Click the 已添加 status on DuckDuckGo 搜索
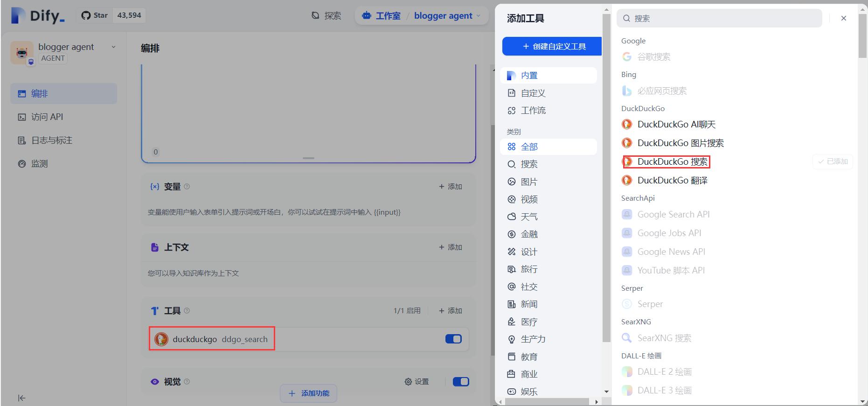 coord(833,161)
